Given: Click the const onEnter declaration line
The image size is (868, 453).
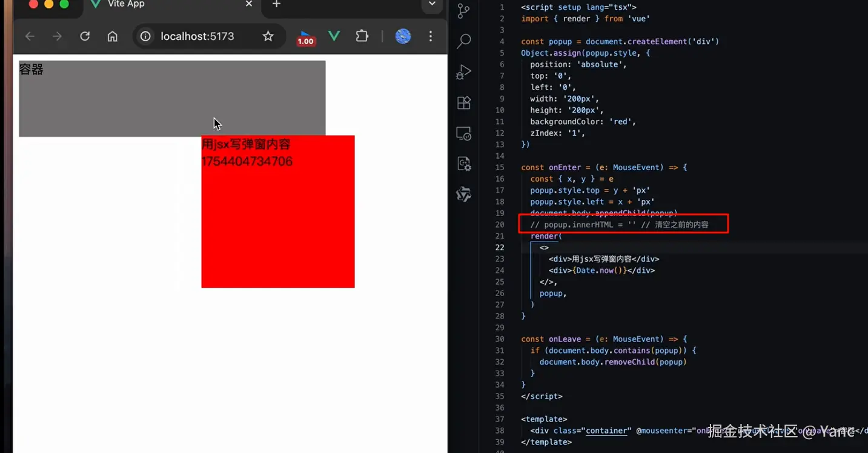Looking at the screenshot, I should (x=604, y=168).
